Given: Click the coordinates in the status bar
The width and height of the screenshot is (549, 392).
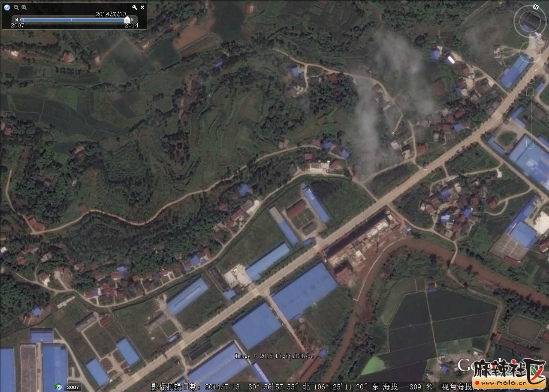Looking at the screenshot, I should [308, 387].
